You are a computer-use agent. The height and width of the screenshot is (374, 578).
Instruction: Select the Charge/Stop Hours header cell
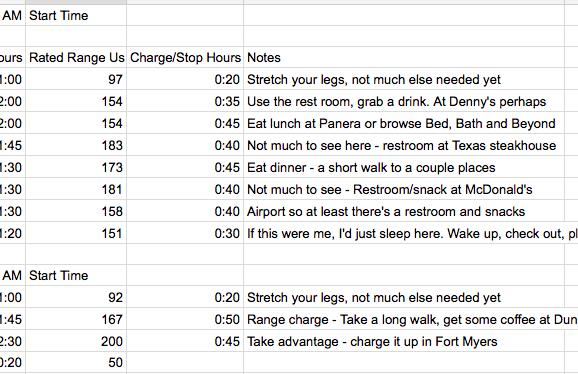coord(185,57)
